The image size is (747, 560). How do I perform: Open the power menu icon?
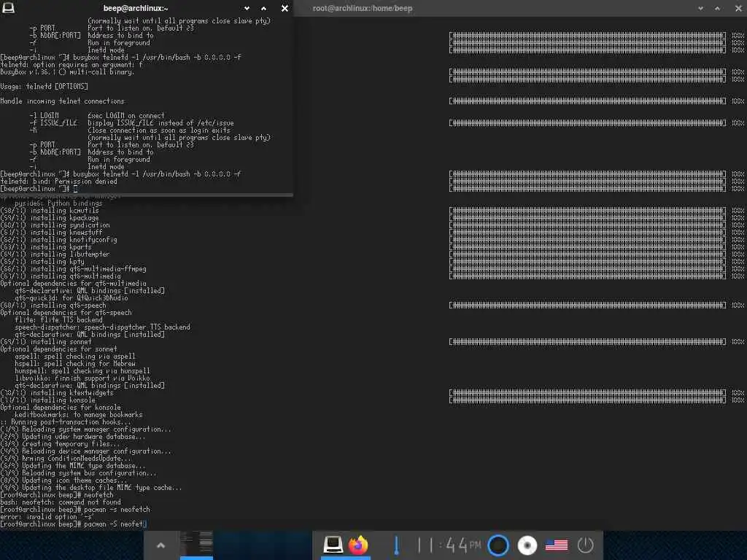click(585, 545)
